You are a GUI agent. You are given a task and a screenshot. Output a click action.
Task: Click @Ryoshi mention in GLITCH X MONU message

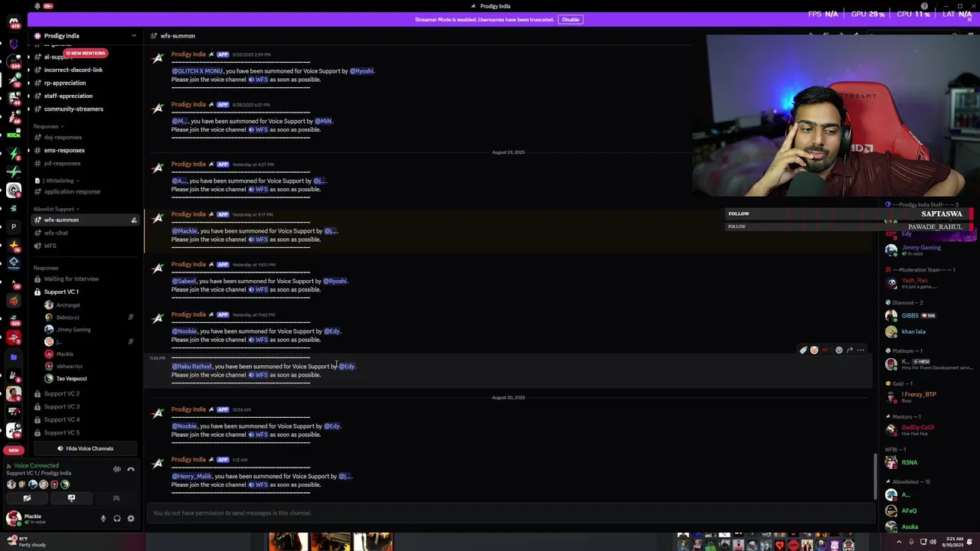361,71
